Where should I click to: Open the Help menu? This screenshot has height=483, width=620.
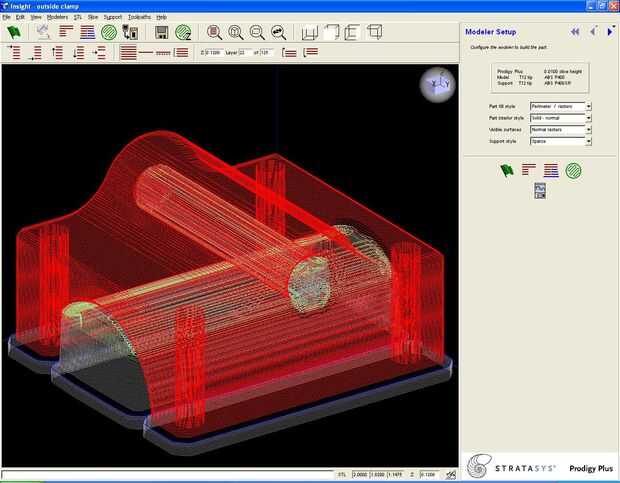(x=161, y=17)
